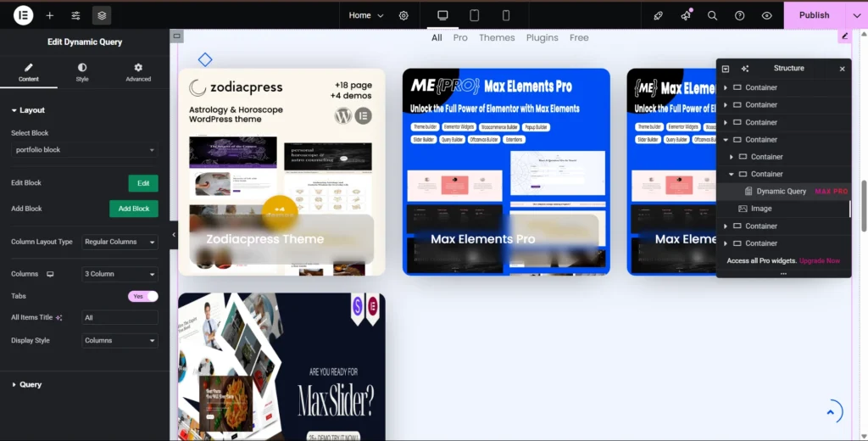Click the blue diamond widget handle
The width and height of the screenshot is (868, 441).
(x=205, y=59)
